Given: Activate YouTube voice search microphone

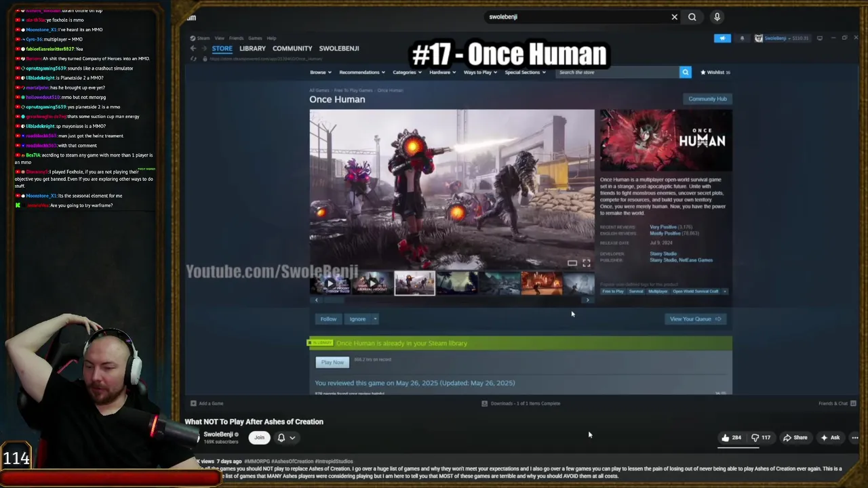Looking at the screenshot, I should (717, 17).
